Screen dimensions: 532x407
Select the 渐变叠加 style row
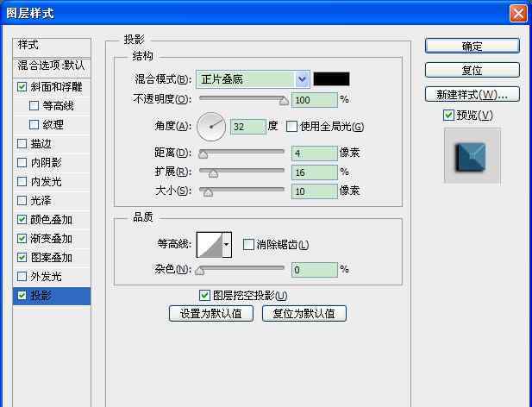[x=52, y=239]
